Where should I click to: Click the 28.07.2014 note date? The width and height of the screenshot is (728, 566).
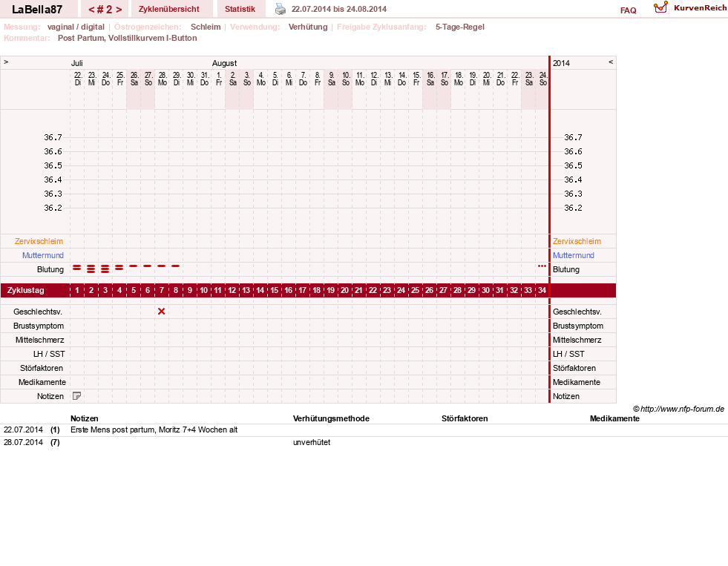[x=23, y=442]
